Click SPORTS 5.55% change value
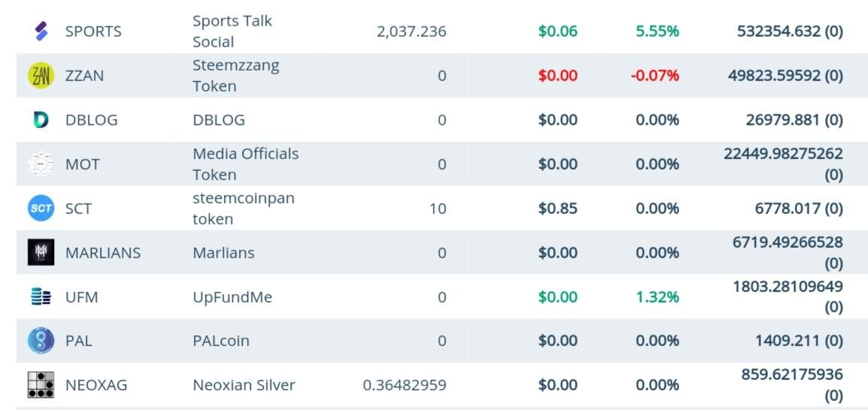 coord(657,32)
